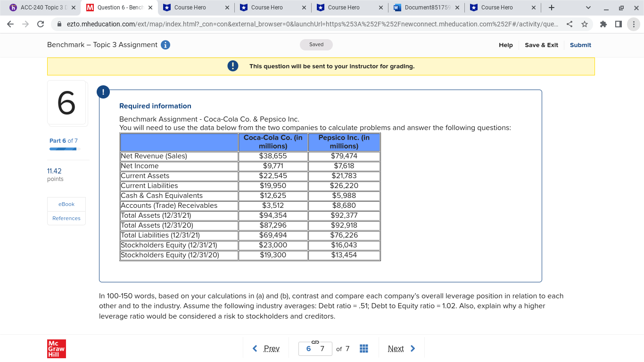Open the References resource
Screen dimensions: 644x362
click(x=66, y=218)
